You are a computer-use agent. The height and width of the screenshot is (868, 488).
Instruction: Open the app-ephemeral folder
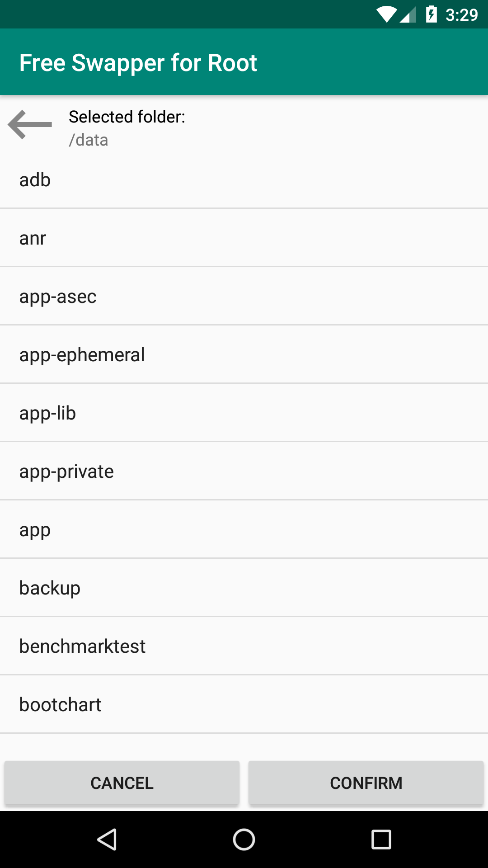[x=244, y=354]
